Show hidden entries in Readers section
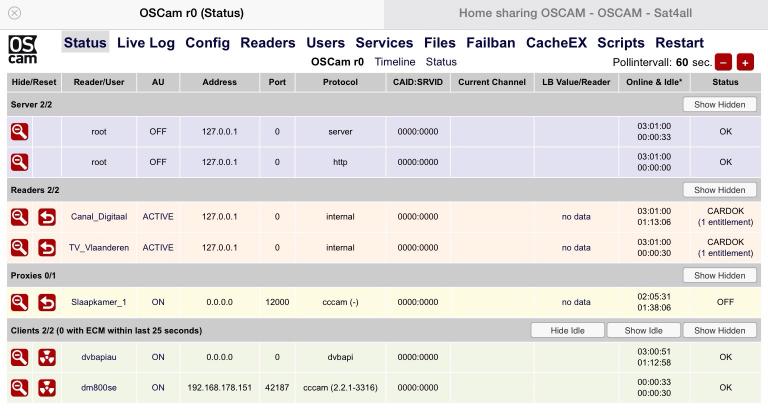This screenshot has height=420, width=768. [720, 190]
